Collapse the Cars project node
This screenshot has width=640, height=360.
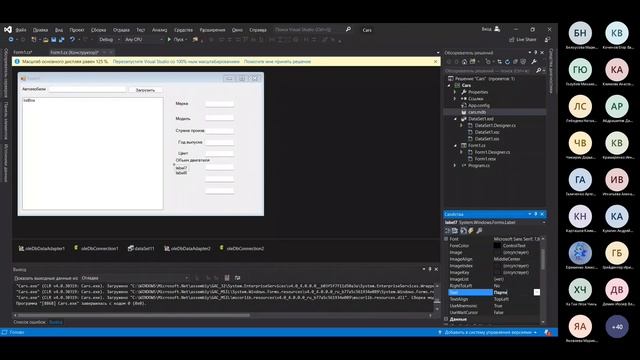tap(449, 85)
